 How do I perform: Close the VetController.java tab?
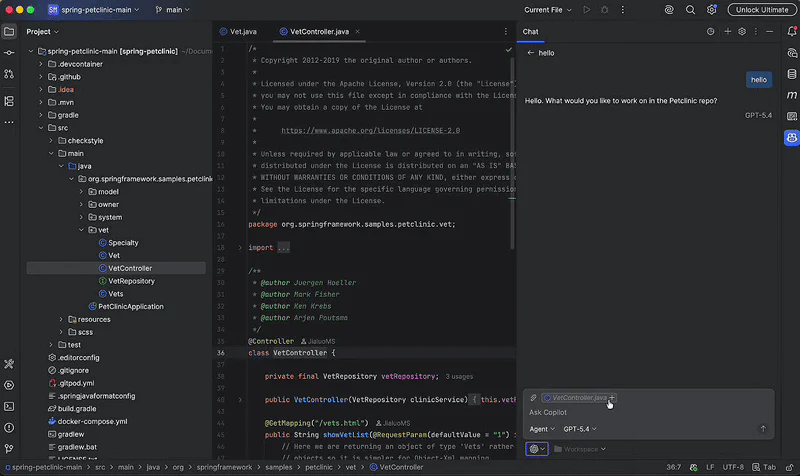pyautogui.click(x=357, y=32)
